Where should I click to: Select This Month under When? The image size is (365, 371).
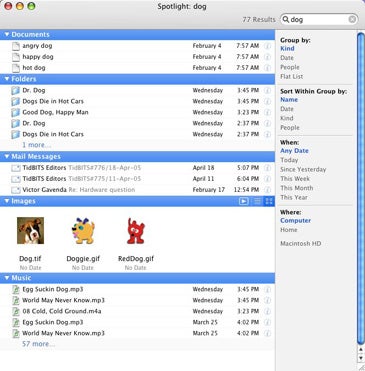(x=297, y=188)
